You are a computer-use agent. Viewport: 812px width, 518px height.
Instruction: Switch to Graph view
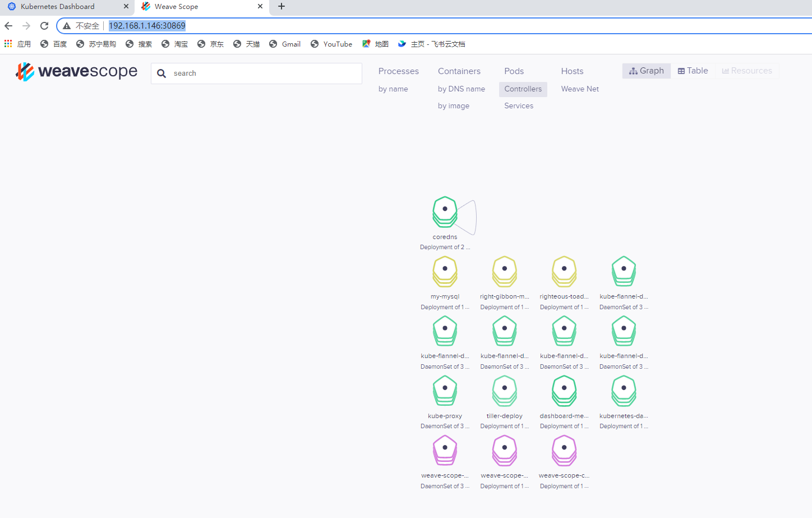point(647,71)
